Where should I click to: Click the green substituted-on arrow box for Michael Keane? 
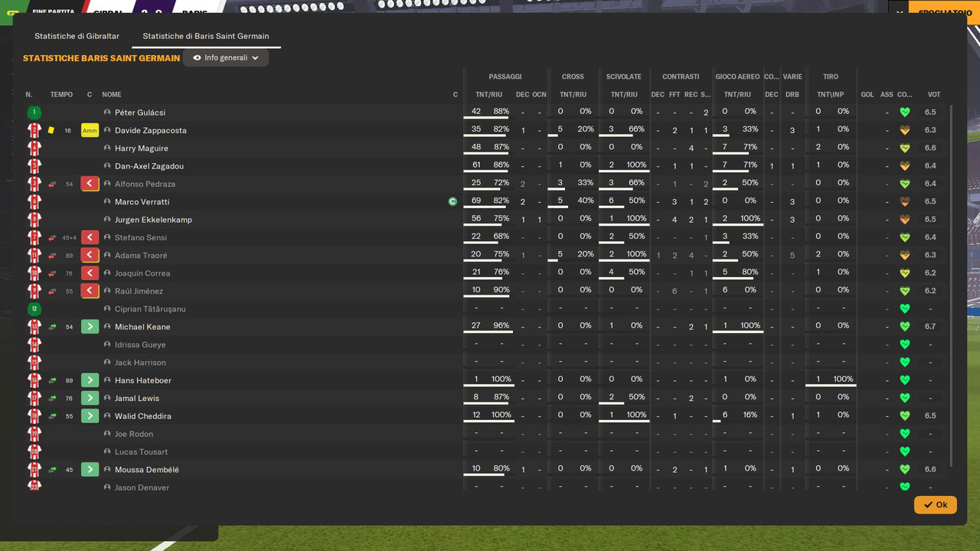pyautogui.click(x=90, y=327)
